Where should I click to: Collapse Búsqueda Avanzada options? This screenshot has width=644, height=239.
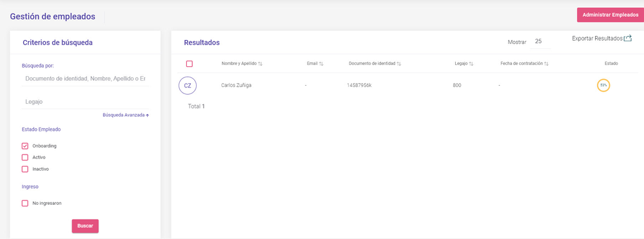pyautogui.click(x=126, y=115)
